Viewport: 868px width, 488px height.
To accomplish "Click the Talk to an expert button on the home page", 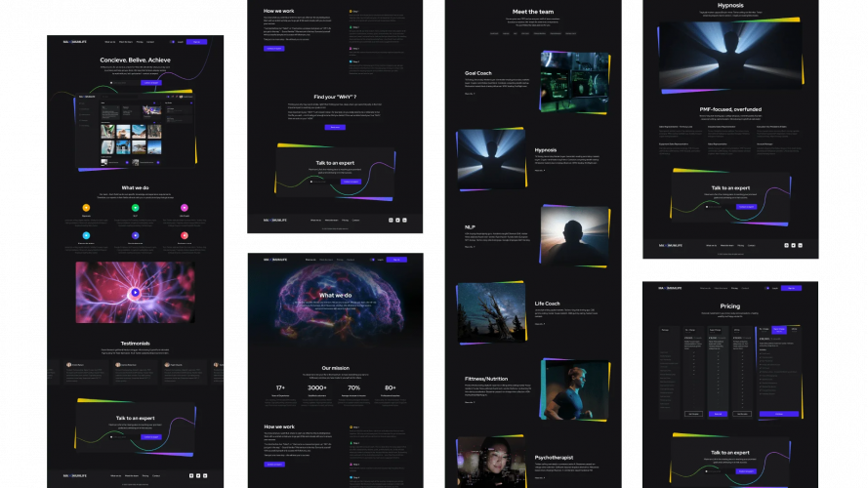I will [150, 437].
